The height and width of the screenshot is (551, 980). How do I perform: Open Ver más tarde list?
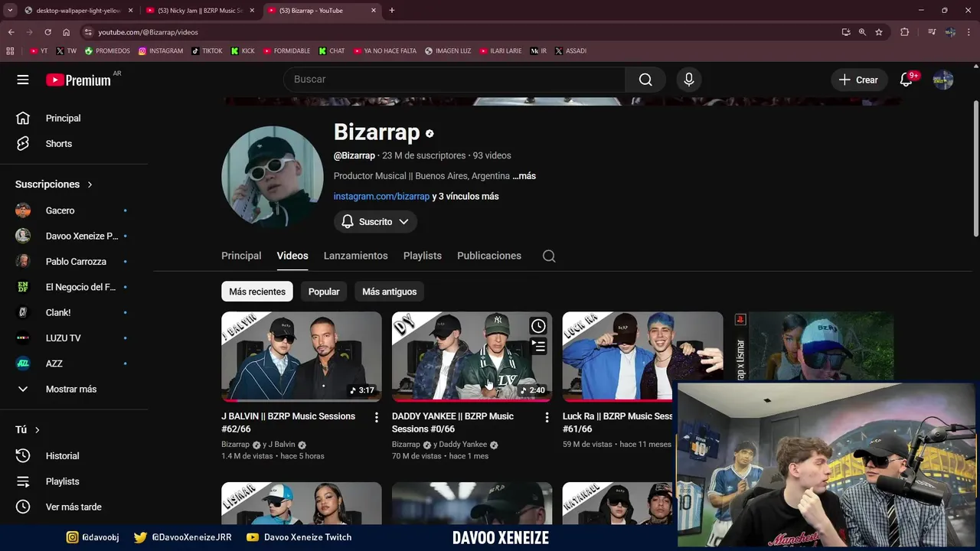[x=74, y=507]
